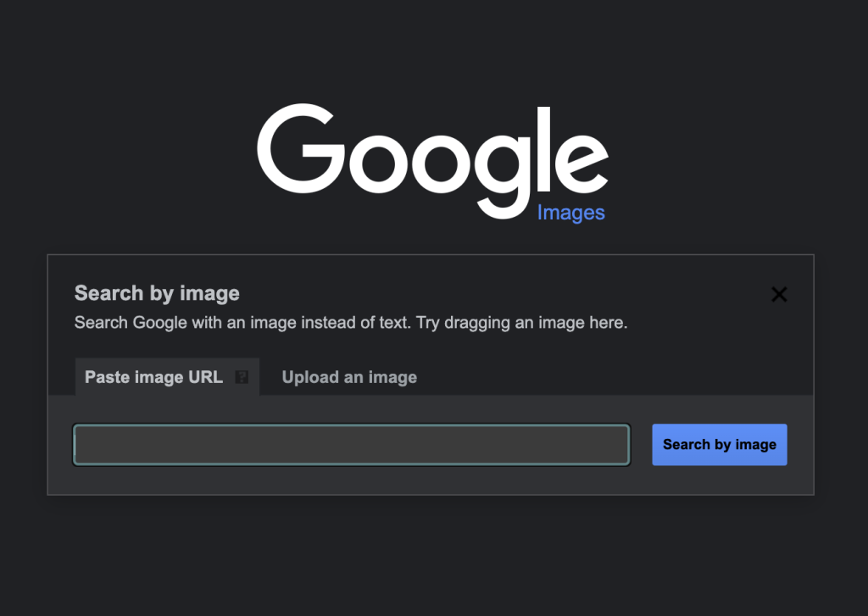
Task: Select the Paste image URL tab
Action: point(167,377)
